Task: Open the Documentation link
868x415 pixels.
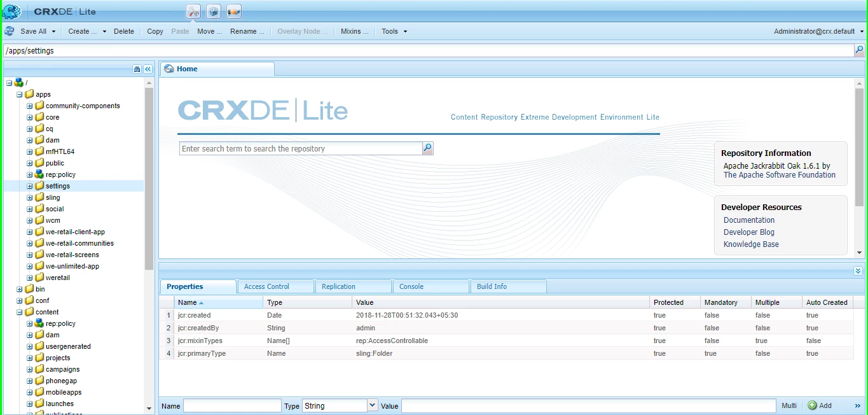Action: tap(749, 220)
